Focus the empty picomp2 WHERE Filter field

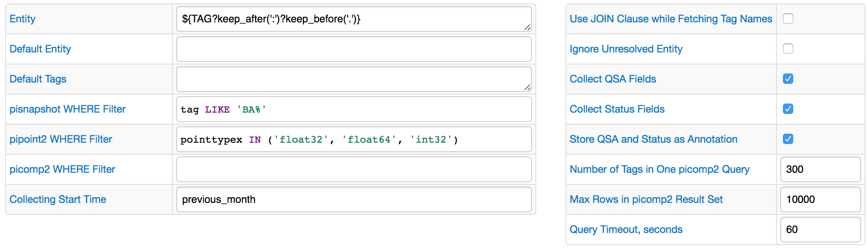click(x=353, y=169)
